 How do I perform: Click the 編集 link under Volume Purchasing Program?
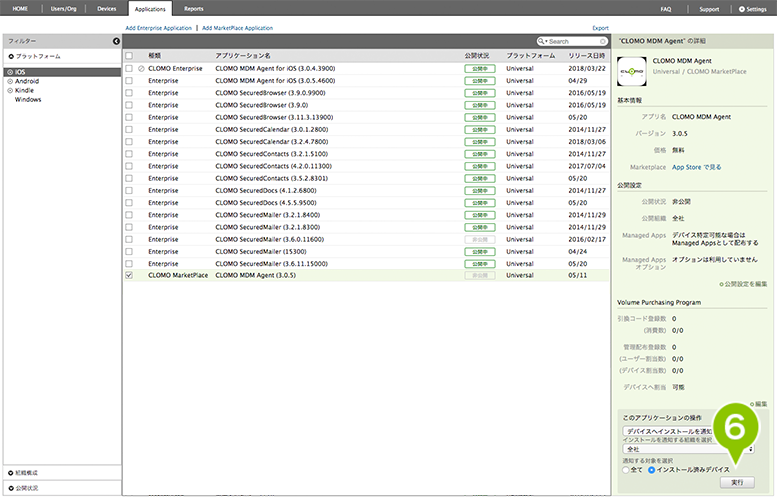(x=759, y=404)
